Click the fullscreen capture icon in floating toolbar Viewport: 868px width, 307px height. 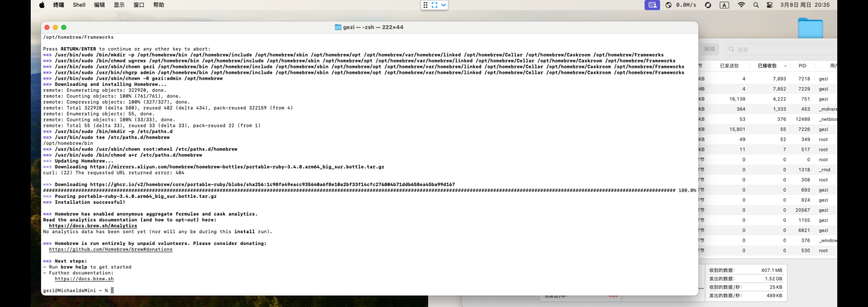tap(434, 5)
